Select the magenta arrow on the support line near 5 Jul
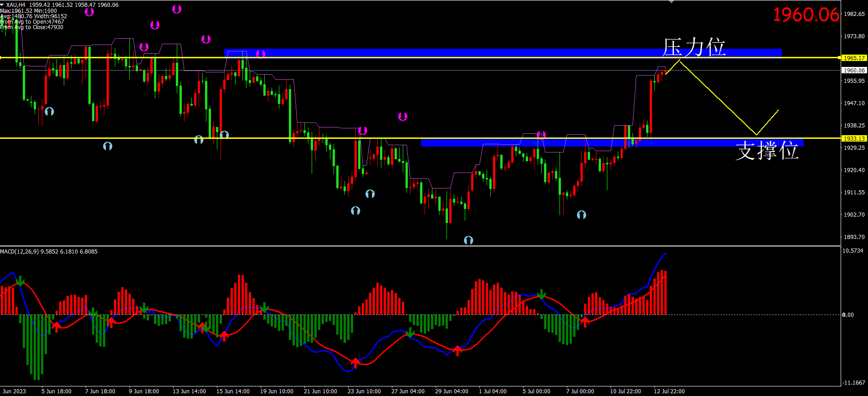The width and height of the screenshot is (868, 396). point(541,135)
